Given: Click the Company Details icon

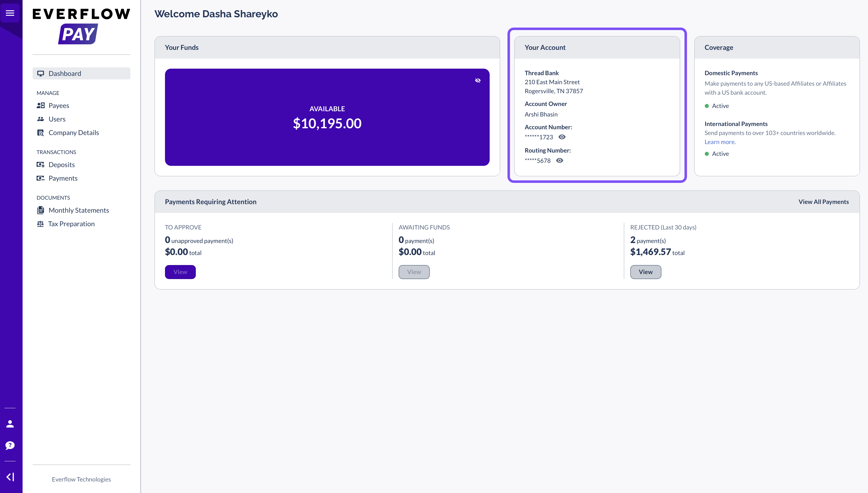Looking at the screenshot, I should pos(41,132).
